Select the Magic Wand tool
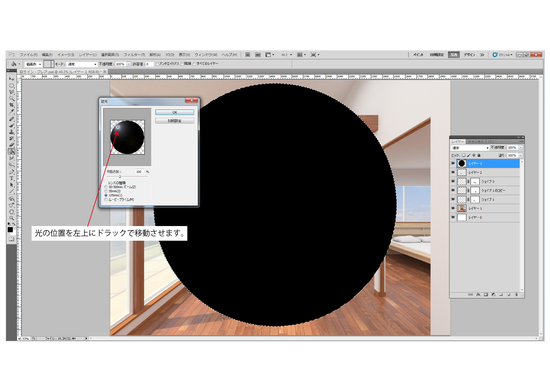This screenshot has height=392, width=550. (x=11, y=98)
